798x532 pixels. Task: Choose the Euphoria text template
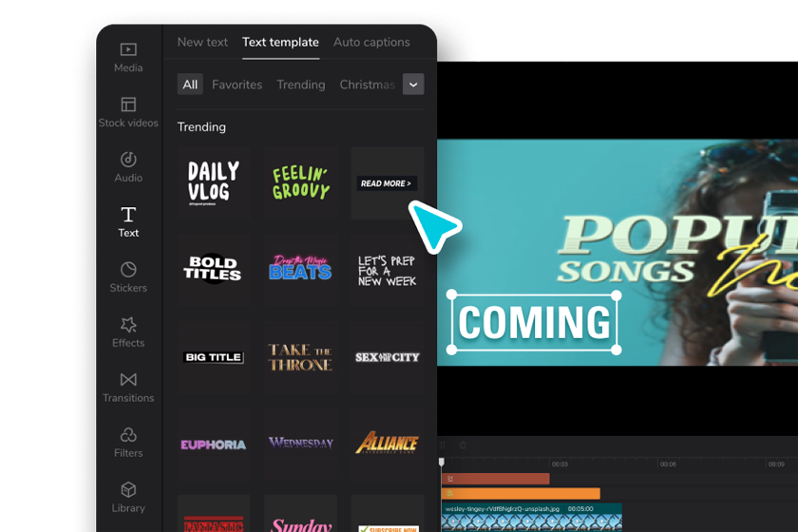pos(213,444)
